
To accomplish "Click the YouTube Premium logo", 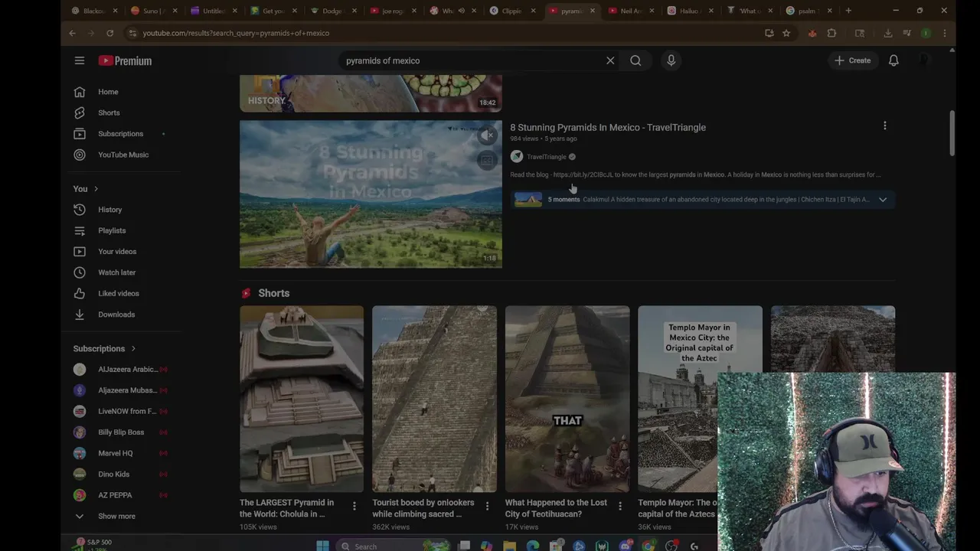I will [x=125, y=60].
